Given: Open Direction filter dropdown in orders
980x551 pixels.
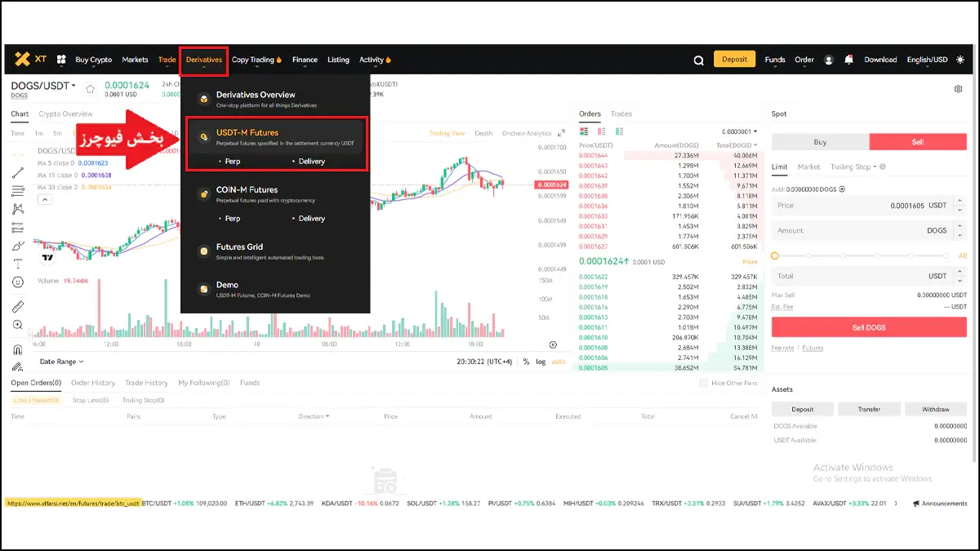Looking at the screenshot, I should tap(314, 416).
